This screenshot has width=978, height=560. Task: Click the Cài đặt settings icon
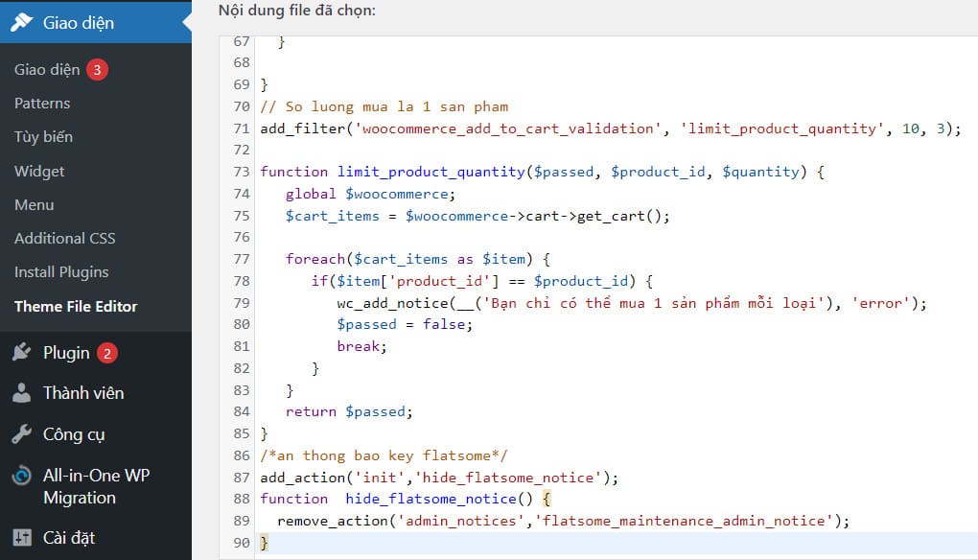(21, 538)
